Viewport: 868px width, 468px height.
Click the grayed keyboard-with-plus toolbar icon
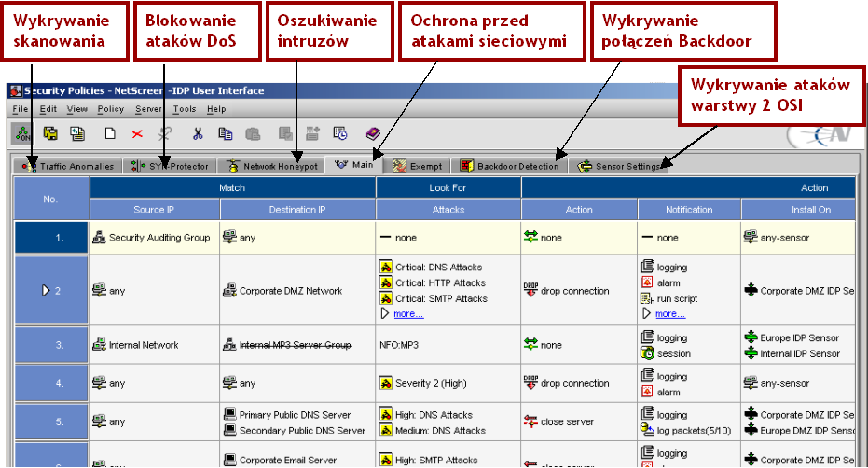tap(312, 133)
